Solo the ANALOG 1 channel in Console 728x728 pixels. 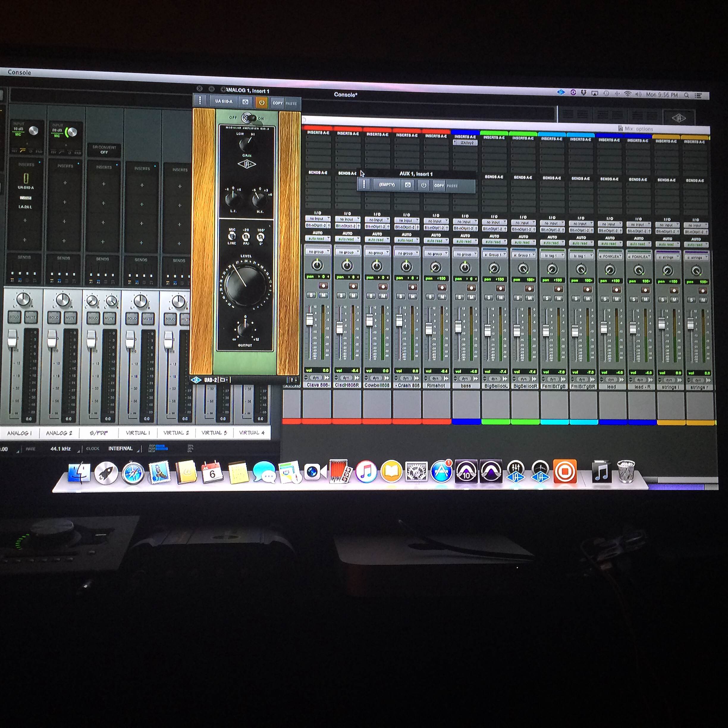click(x=14, y=318)
